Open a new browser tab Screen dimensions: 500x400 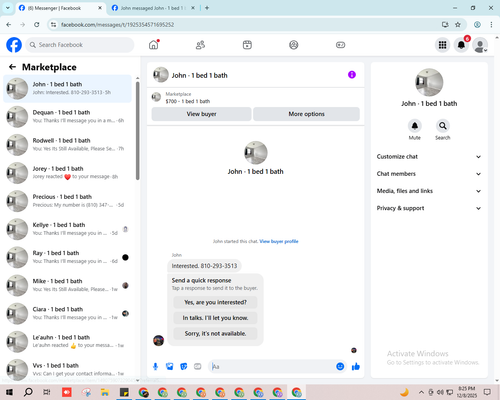[x=207, y=8]
